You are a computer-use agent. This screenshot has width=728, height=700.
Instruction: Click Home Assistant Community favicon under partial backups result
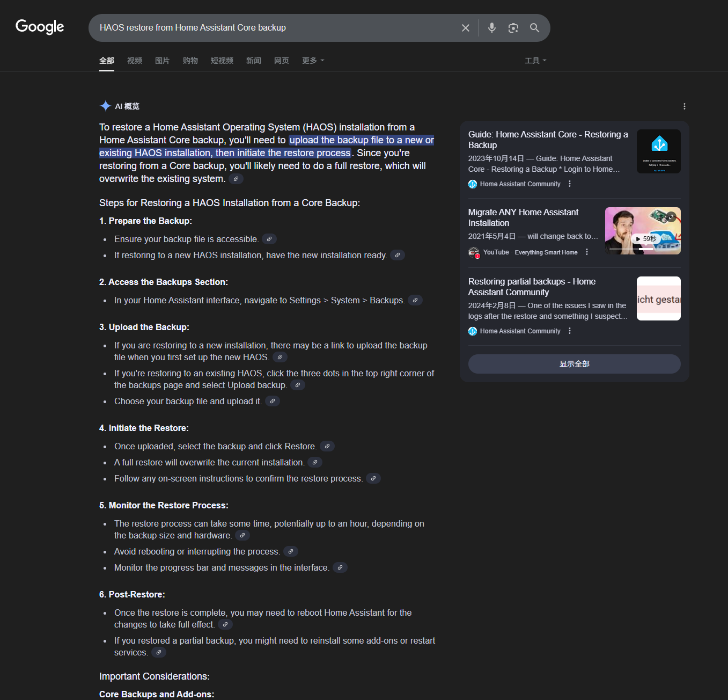473,331
